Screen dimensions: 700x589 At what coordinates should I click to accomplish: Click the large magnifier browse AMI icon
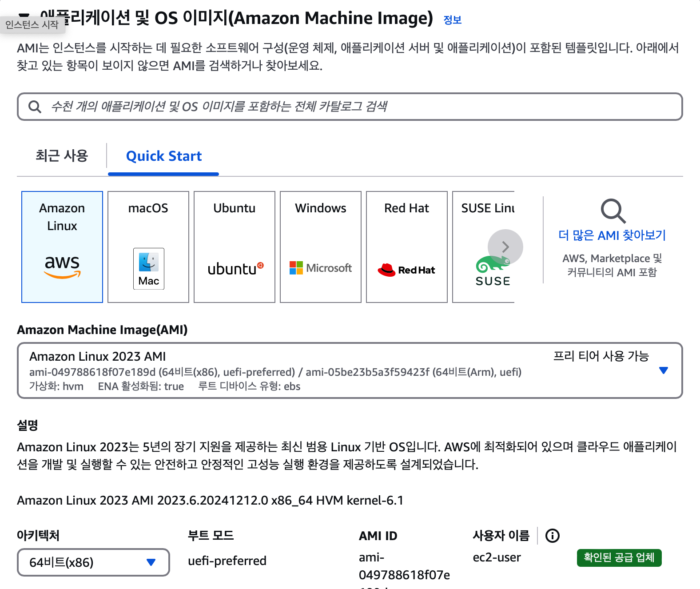click(613, 211)
